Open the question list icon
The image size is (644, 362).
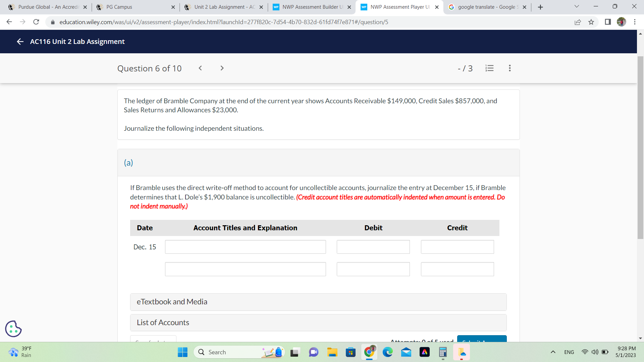click(x=489, y=68)
